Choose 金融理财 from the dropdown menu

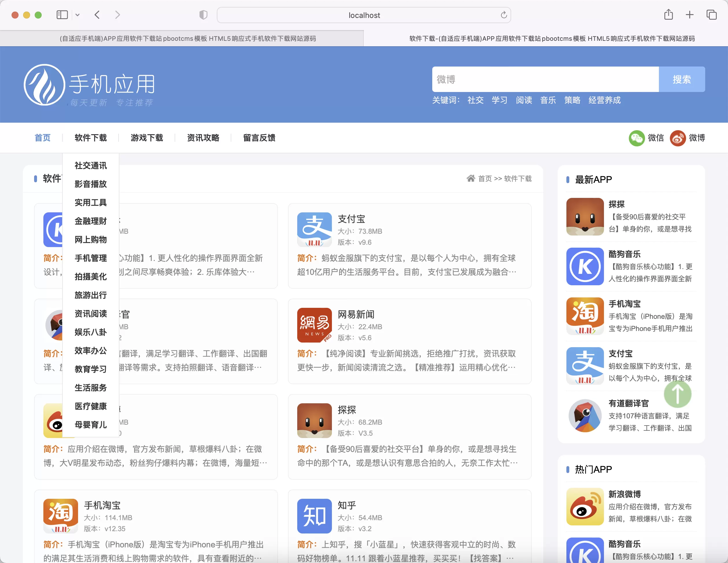[x=91, y=221]
